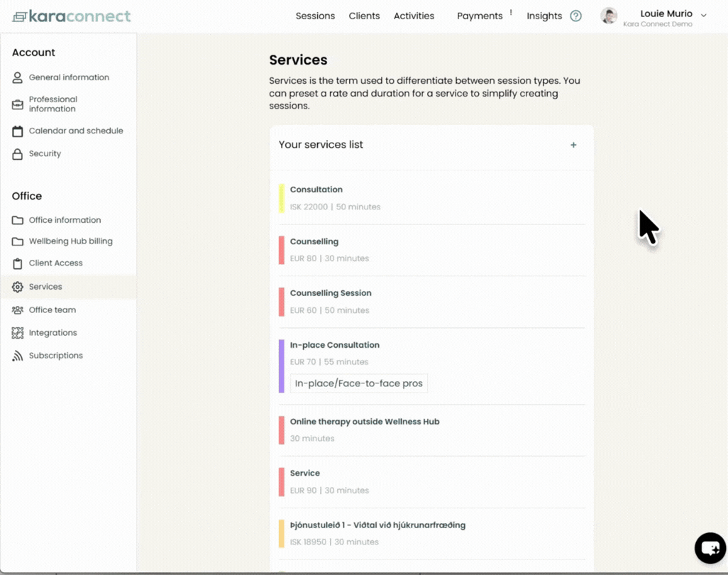Click the Professional information briefcase icon
This screenshot has width=728, height=575.
[x=17, y=104]
